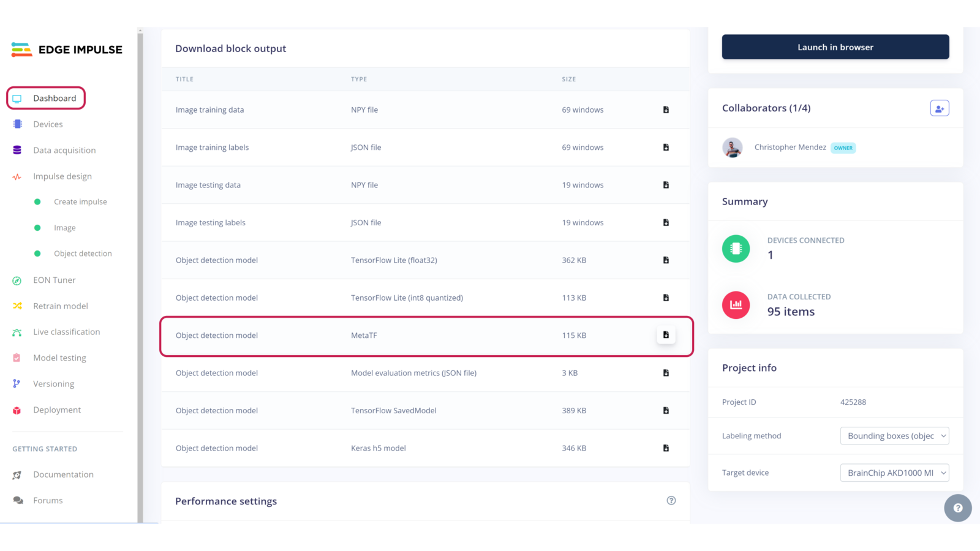Click Launch in browser button
The image size is (980, 551).
(835, 47)
